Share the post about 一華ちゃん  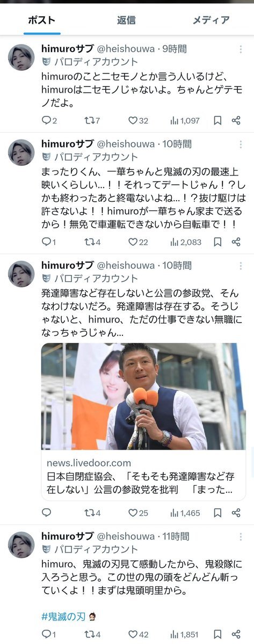pos(236,242)
